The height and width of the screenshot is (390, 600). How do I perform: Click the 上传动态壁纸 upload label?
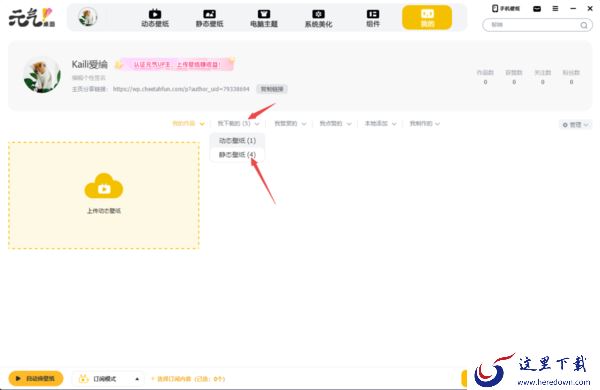[x=104, y=211]
